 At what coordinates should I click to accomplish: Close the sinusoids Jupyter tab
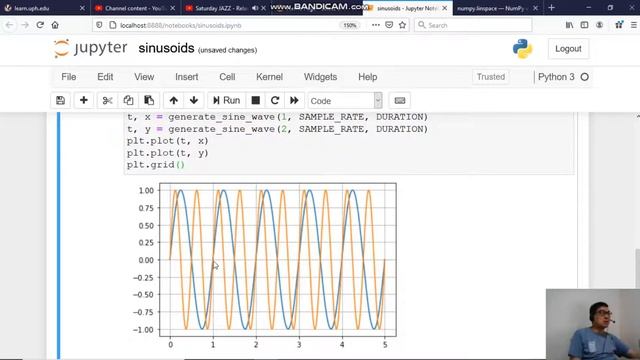pos(444,8)
